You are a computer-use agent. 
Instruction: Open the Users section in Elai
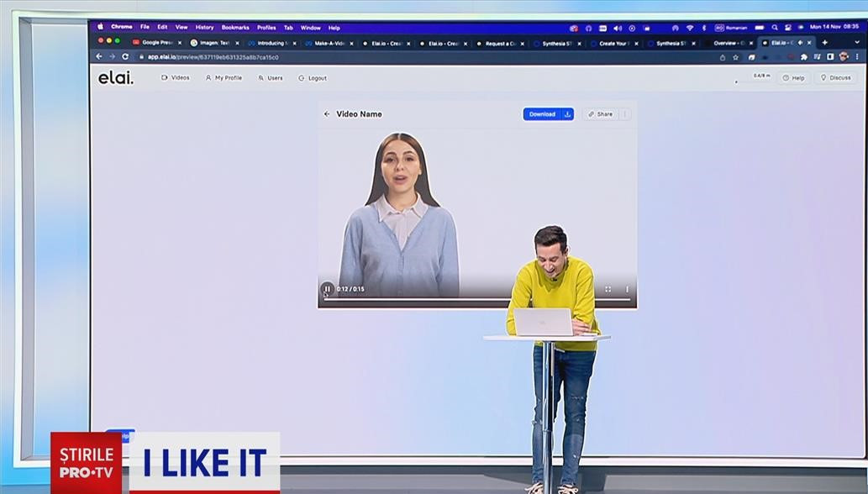271,77
